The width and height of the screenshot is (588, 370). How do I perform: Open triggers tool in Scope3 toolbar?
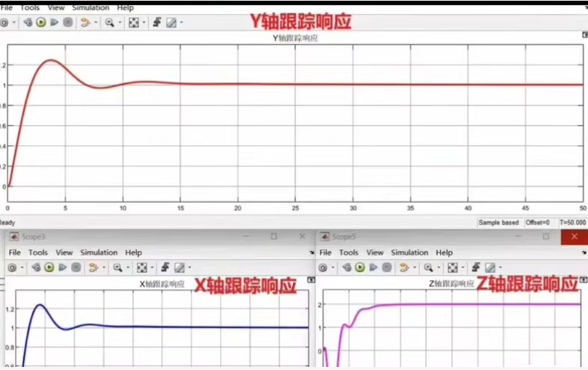tap(165, 267)
